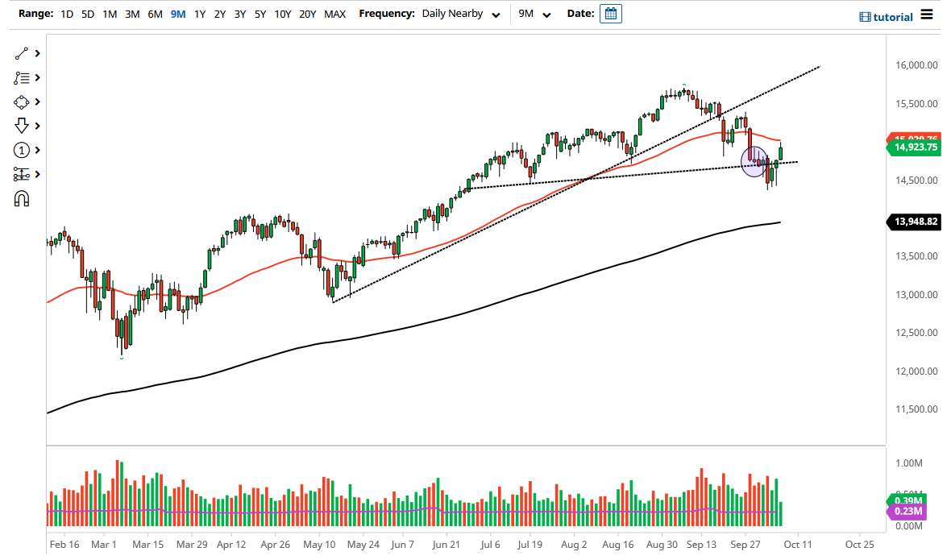Select the 6M range tab
The width and height of the screenshot is (947, 560).
[x=155, y=14]
